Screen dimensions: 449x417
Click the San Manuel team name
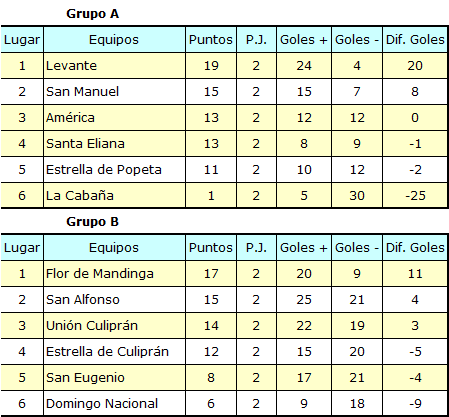tap(82, 92)
